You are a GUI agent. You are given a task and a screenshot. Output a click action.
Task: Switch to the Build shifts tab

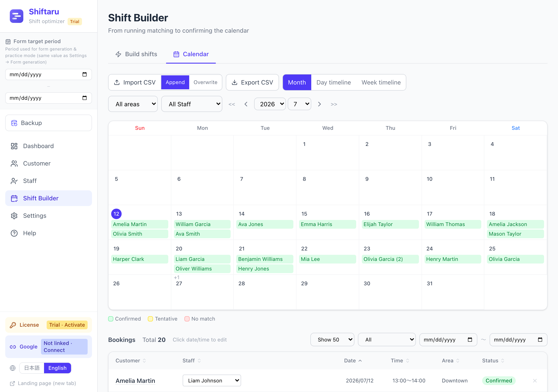pos(136,54)
